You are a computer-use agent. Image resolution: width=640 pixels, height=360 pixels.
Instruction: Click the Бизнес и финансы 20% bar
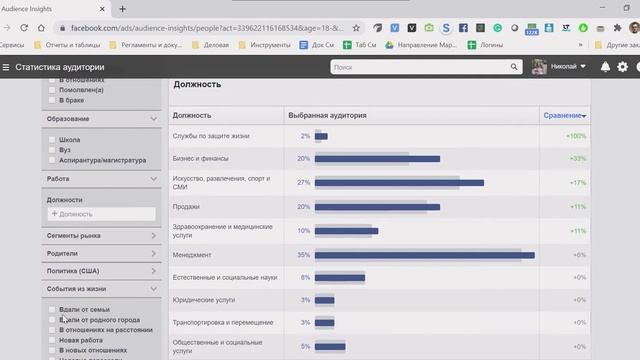click(377, 159)
